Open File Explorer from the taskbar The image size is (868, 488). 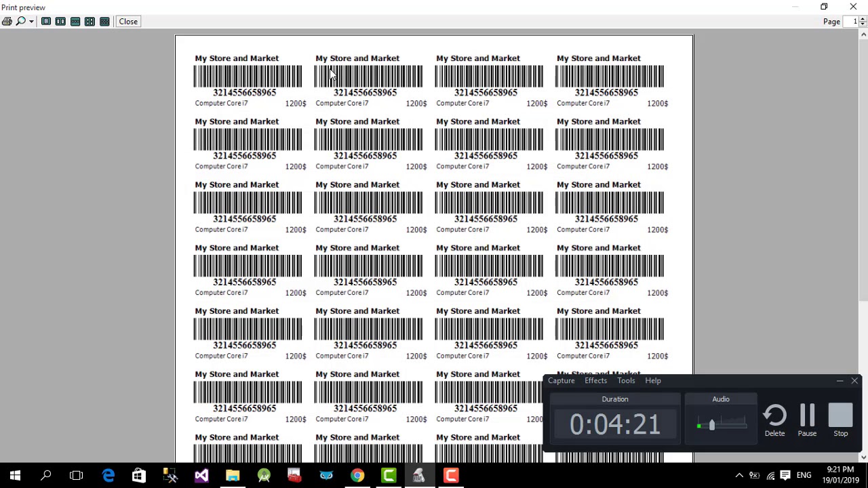click(233, 475)
